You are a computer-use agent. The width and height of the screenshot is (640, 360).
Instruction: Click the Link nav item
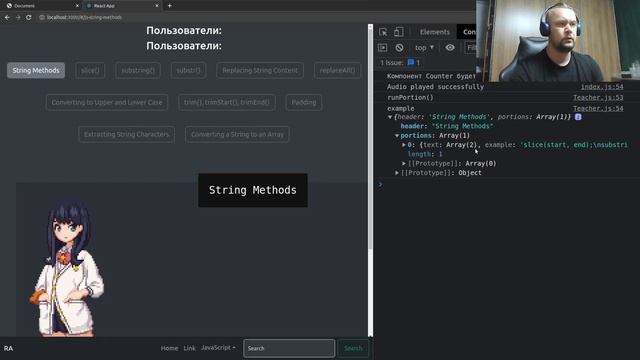point(189,348)
